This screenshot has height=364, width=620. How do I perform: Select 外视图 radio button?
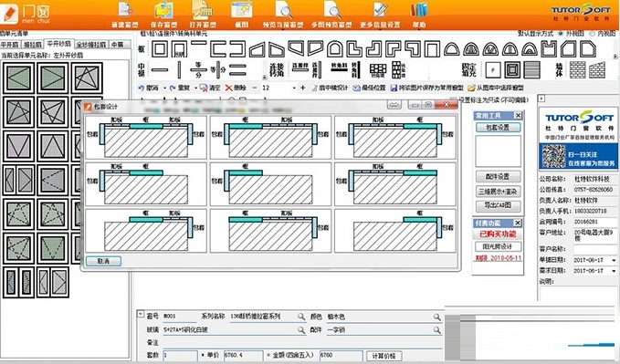point(561,34)
